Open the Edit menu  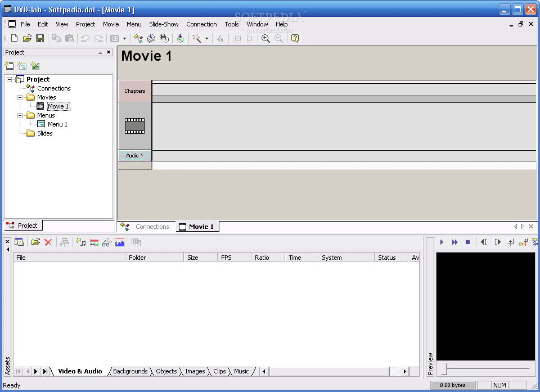coord(43,24)
